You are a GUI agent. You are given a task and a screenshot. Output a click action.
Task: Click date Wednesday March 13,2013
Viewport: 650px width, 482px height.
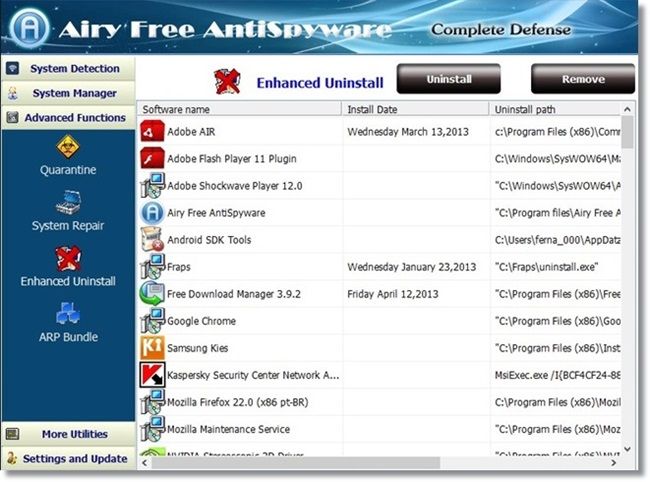pyautogui.click(x=408, y=132)
